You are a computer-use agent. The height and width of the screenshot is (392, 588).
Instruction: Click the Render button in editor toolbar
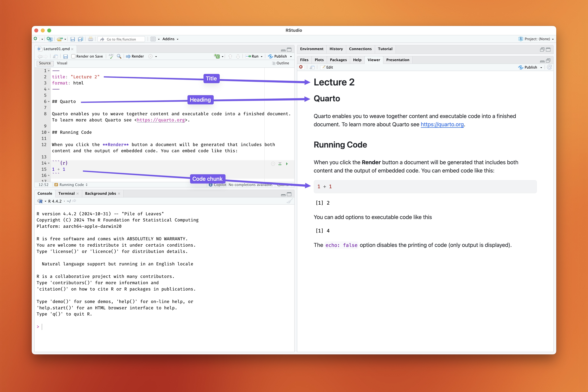pyautogui.click(x=135, y=56)
